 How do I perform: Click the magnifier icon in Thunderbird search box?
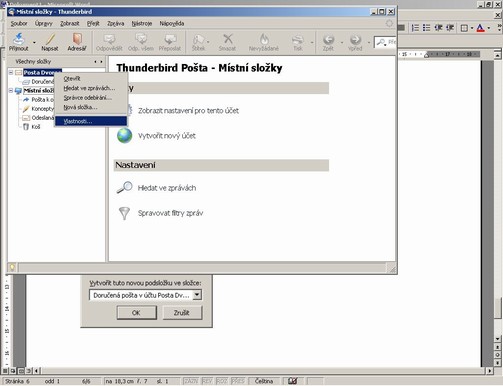pyautogui.click(x=380, y=42)
